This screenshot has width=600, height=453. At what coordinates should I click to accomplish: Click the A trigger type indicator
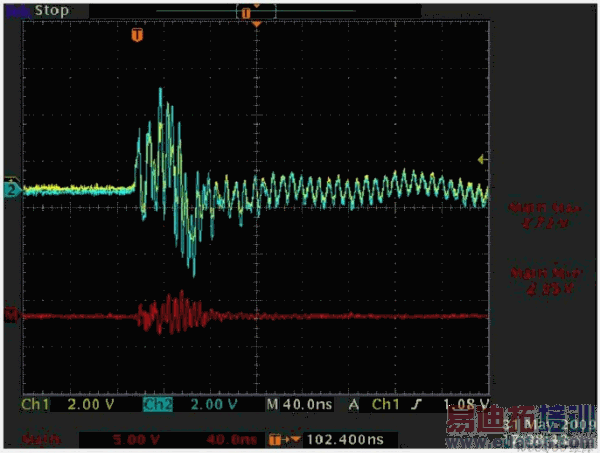[354, 404]
